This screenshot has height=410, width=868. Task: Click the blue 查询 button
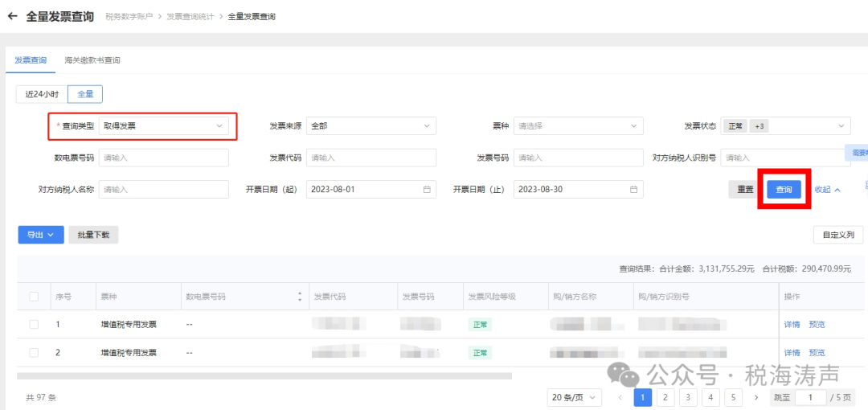[x=784, y=190]
